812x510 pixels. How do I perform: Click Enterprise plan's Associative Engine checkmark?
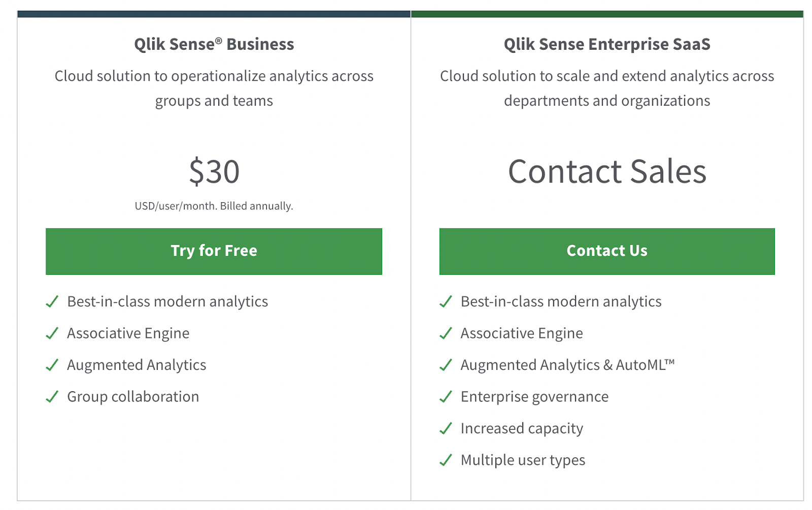(x=446, y=333)
